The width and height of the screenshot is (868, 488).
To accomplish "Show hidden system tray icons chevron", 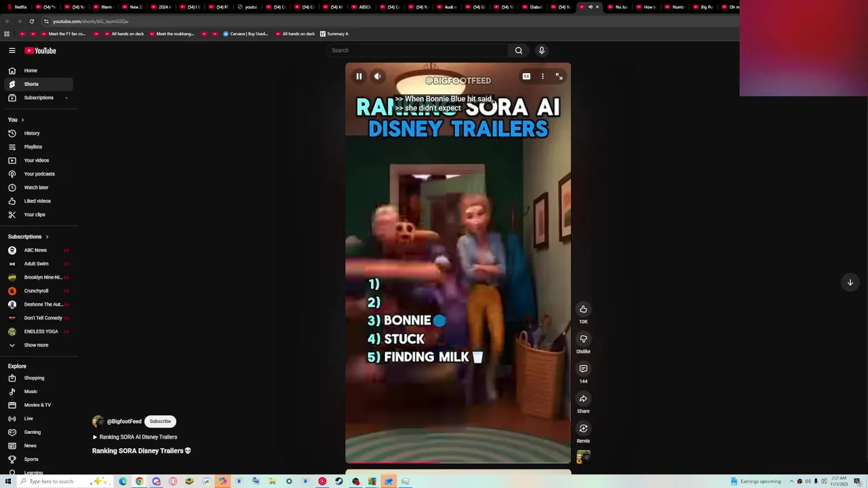I will click(791, 482).
